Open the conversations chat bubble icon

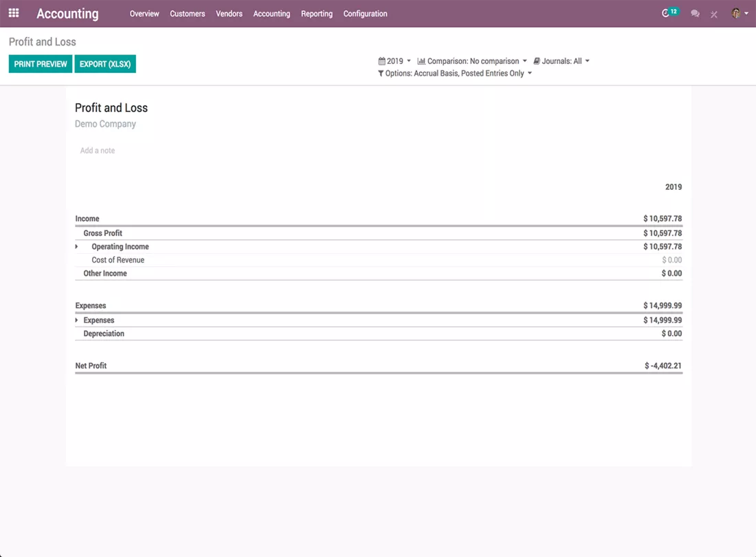pos(695,14)
